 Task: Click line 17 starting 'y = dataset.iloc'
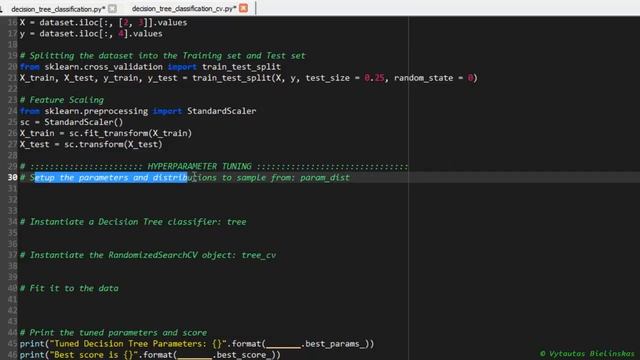click(91, 33)
